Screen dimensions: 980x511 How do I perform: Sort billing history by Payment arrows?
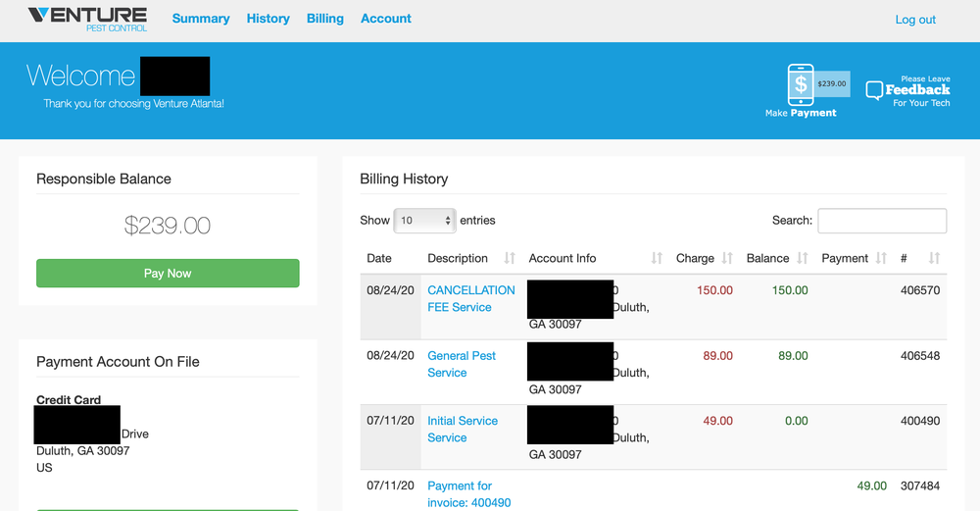click(x=881, y=258)
